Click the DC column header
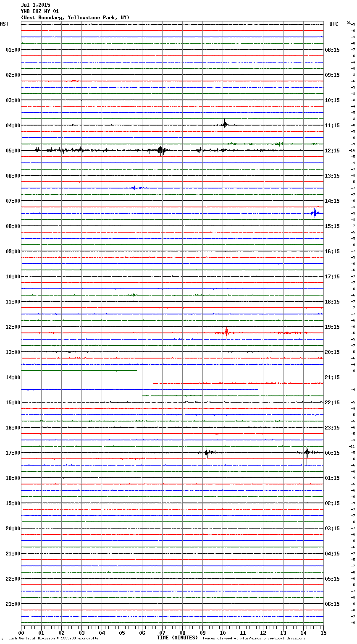 [x=349, y=23]
